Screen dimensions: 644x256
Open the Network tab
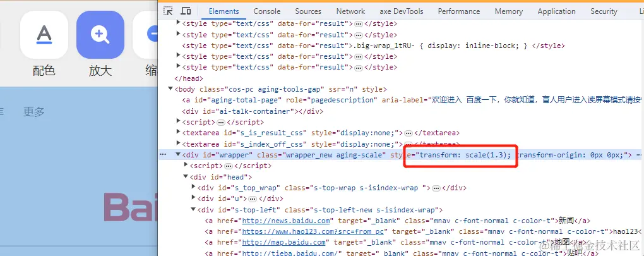(350, 11)
